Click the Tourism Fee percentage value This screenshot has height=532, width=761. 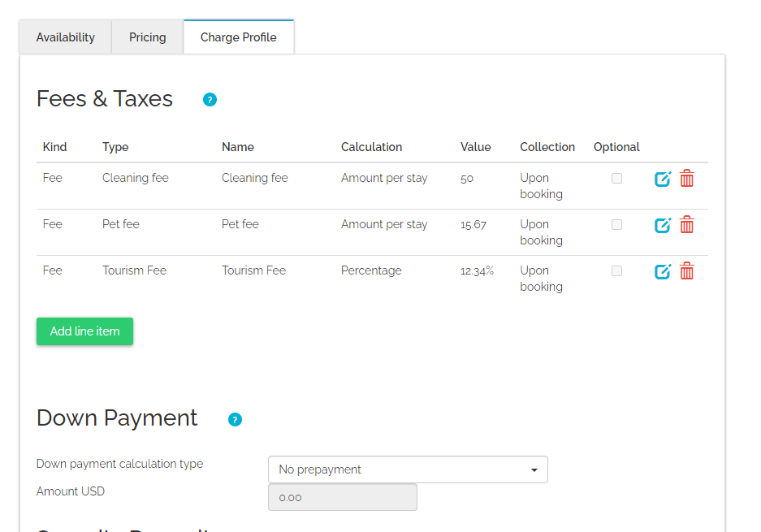(x=477, y=270)
